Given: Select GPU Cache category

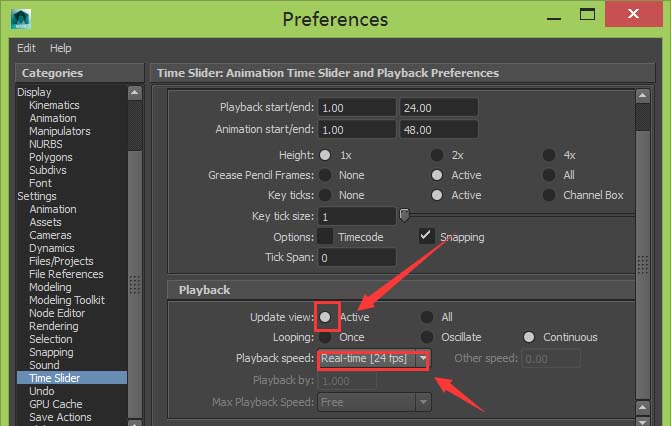Looking at the screenshot, I should click(x=56, y=404).
